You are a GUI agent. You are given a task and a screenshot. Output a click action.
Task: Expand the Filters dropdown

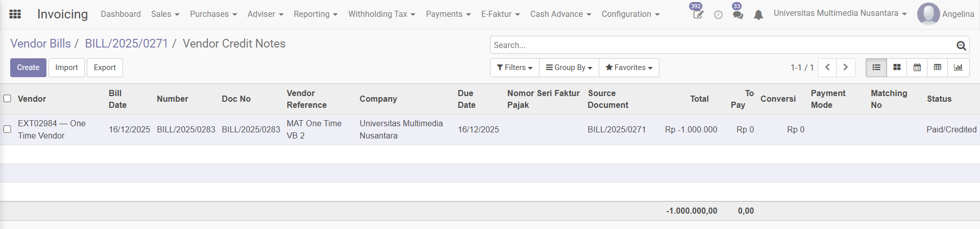click(x=514, y=67)
